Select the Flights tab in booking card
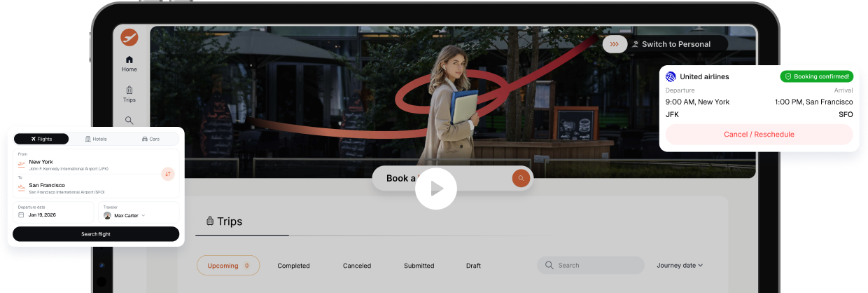 coord(41,139)
